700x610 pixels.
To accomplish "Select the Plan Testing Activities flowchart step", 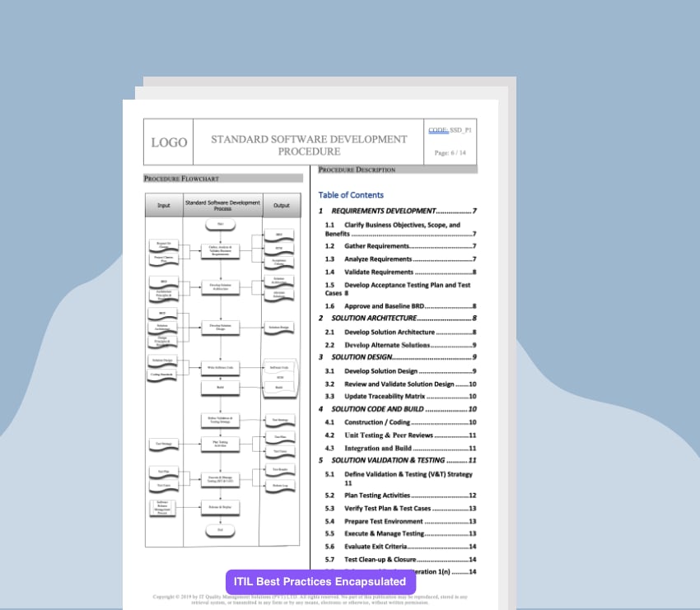I will click(220, 444).
